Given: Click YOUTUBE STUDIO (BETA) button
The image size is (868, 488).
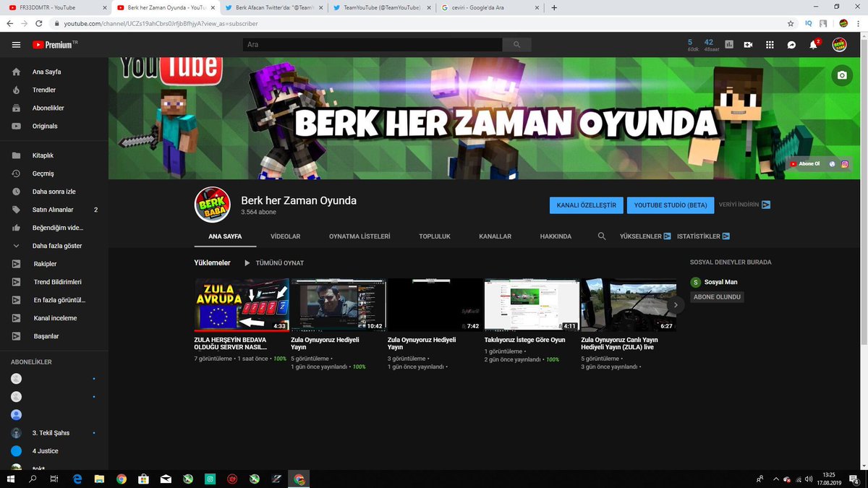Looking at the screenshot, I should (x=671, y=205).
